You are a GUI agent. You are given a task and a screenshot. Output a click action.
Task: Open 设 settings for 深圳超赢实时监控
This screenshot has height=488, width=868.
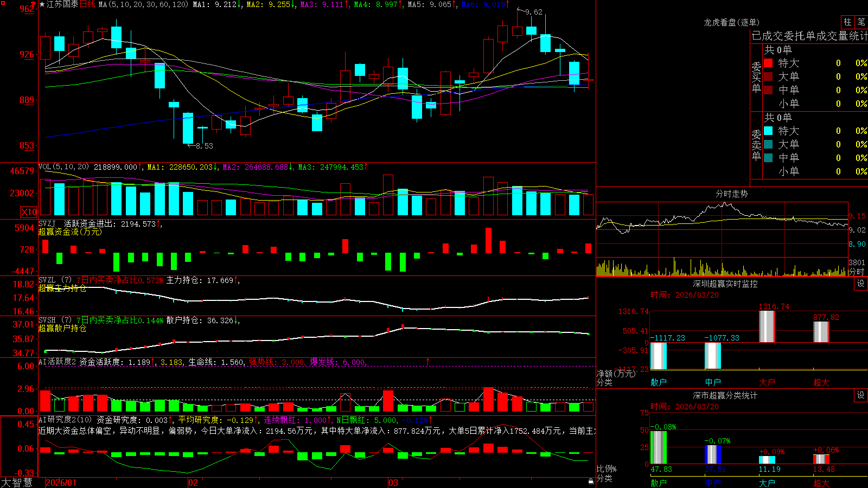[861, 284]
